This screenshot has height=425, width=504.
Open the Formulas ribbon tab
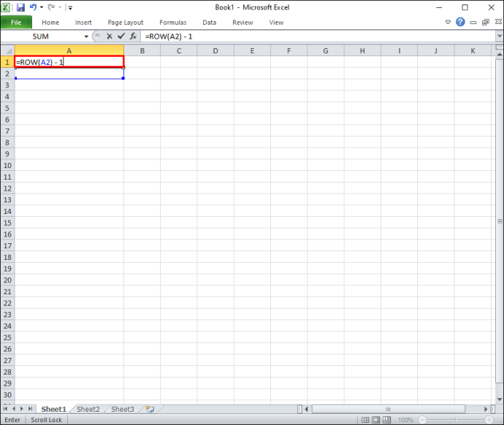point(173,23)
